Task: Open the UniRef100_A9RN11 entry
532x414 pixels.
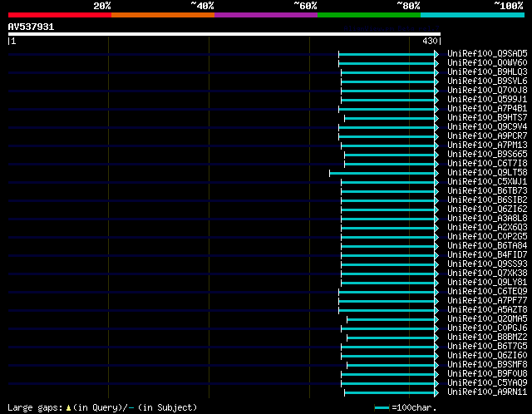Action: tap(487, 392)
